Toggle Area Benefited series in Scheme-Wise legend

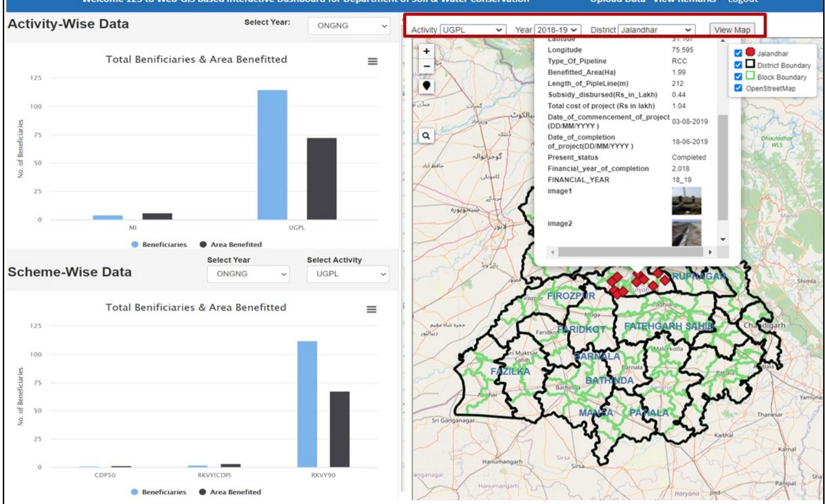point(230,492)
